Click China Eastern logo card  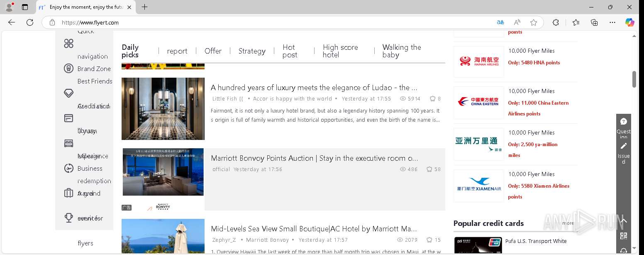pos(479,102)
